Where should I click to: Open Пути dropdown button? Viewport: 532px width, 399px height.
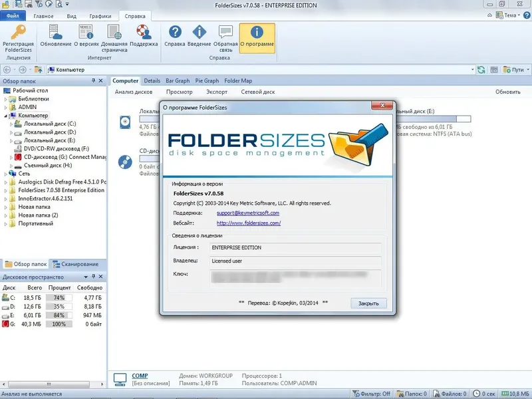[x=516, y=70]
